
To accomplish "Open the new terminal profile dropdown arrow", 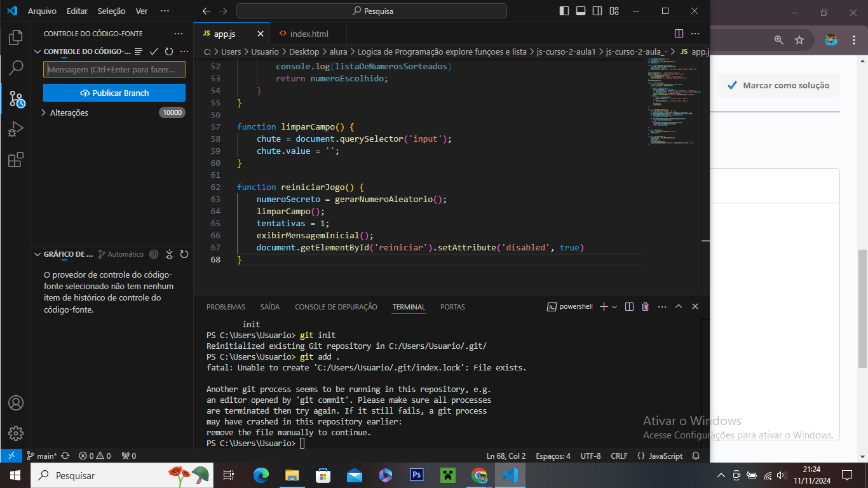I will (614, 306).
